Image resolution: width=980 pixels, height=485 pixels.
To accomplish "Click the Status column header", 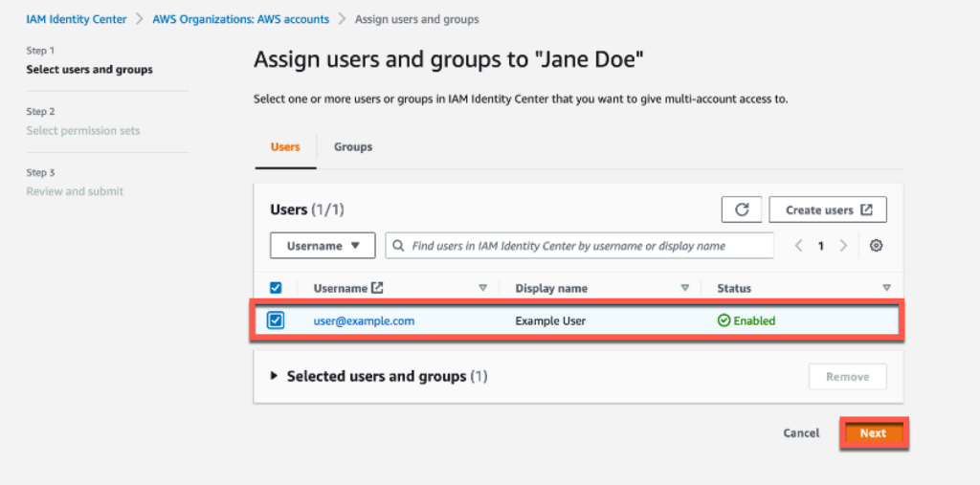I will click(734, 288).
